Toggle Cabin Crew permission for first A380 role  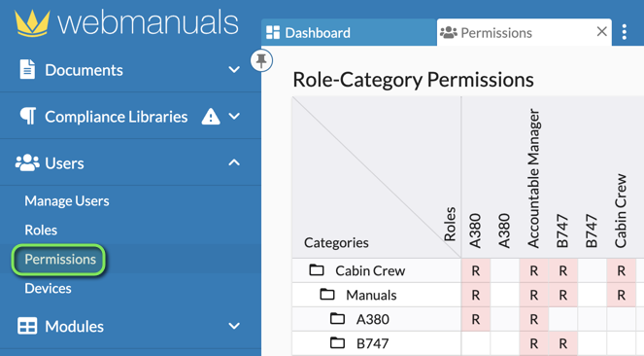(476, 270)
